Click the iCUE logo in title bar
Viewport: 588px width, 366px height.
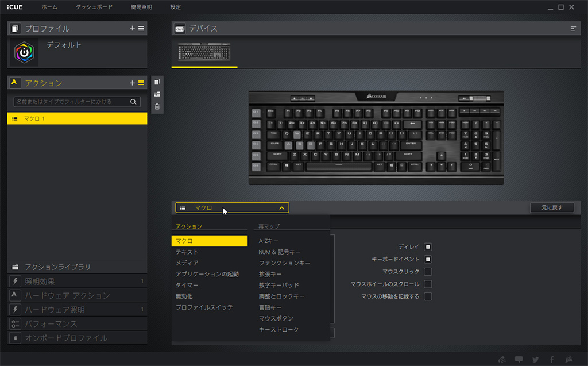[15, 7]
